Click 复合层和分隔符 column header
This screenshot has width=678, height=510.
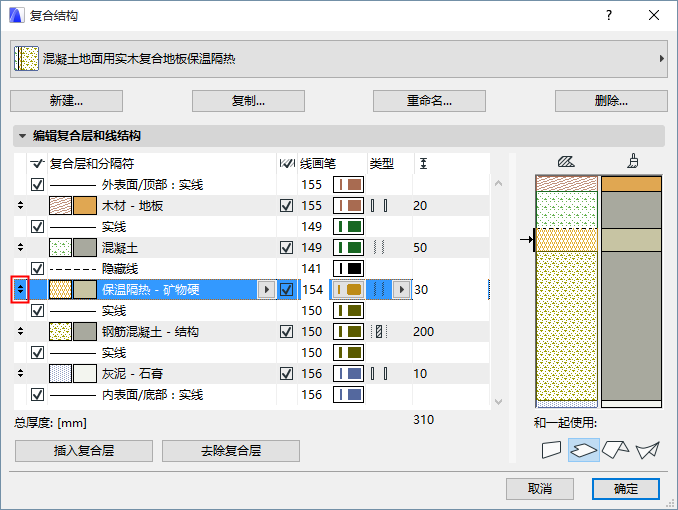pos(92,164)
